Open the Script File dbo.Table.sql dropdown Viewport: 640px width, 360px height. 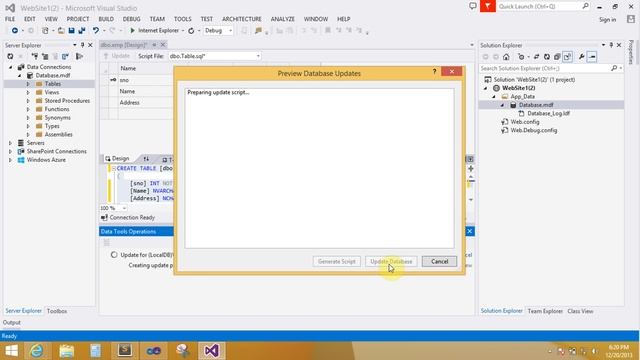point(258,56)
